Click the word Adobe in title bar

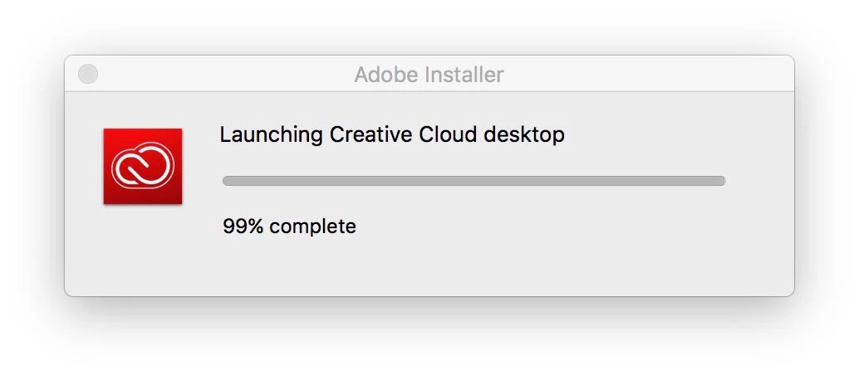[386, 75]
